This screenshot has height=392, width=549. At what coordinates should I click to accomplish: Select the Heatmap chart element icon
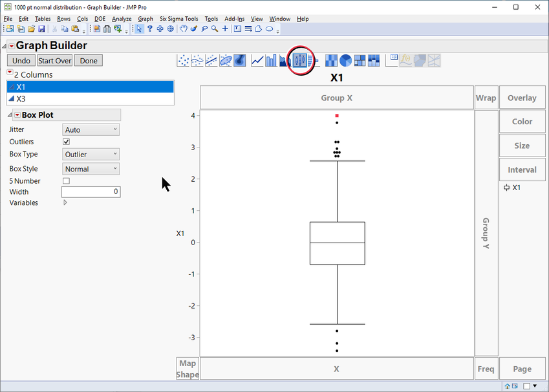click(331, 61)
